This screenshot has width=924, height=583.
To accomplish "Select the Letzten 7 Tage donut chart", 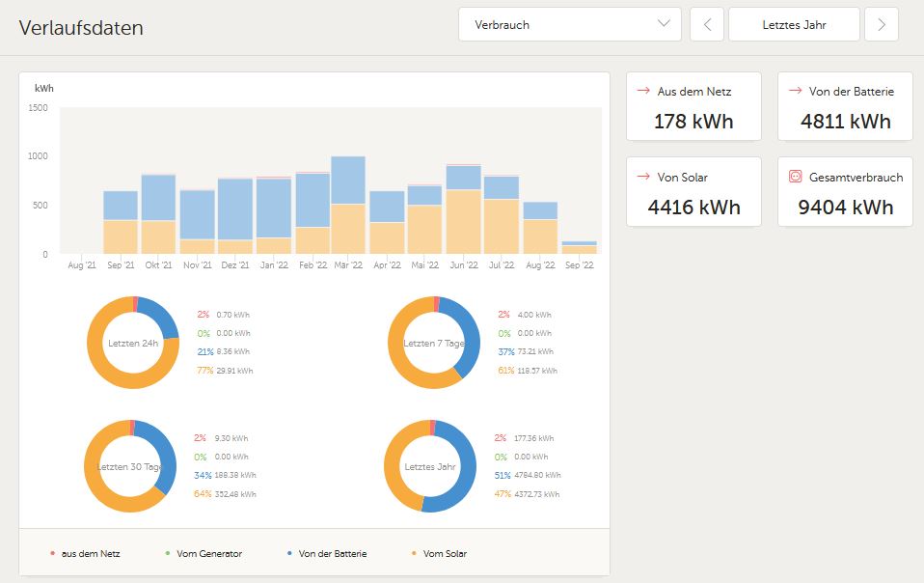I will click(434, 343).
